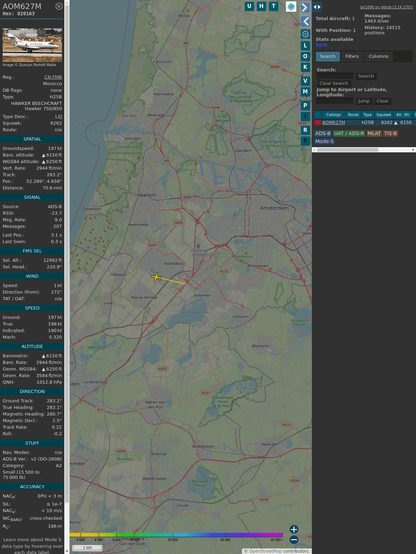Click the Clear Search button
Viewport: 416px width, 554px height.
click(x=334, y=83)
